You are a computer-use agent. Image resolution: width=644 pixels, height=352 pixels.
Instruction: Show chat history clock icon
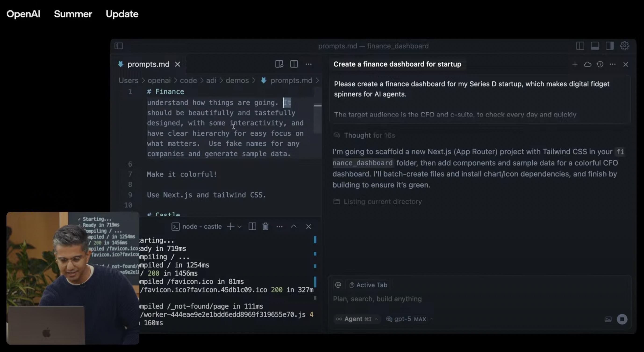tap(600, 64)
